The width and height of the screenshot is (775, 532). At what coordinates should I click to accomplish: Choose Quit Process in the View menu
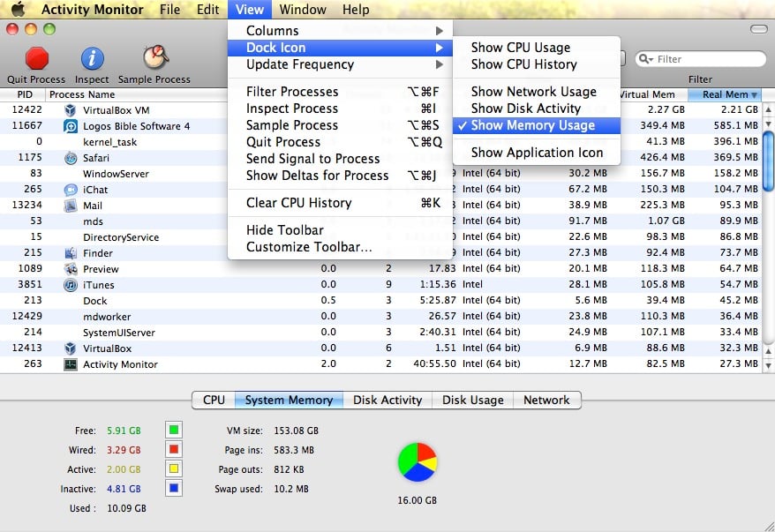point(340,142)
